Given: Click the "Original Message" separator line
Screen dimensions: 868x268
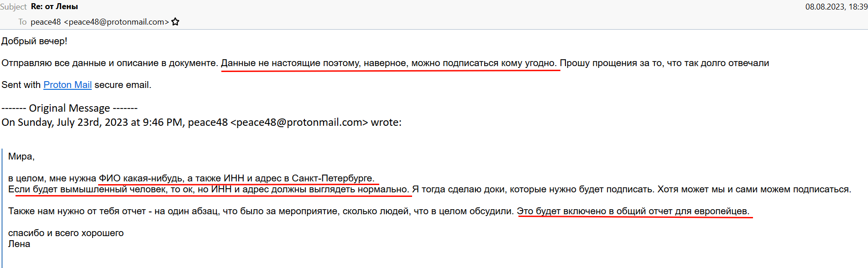Looking at the screenshot, I should click(69, 108).
